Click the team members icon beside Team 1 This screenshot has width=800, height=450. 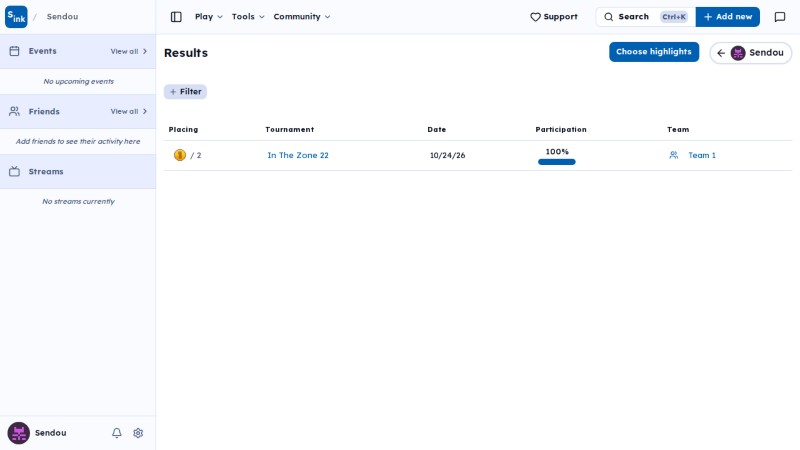pos(673,155)
